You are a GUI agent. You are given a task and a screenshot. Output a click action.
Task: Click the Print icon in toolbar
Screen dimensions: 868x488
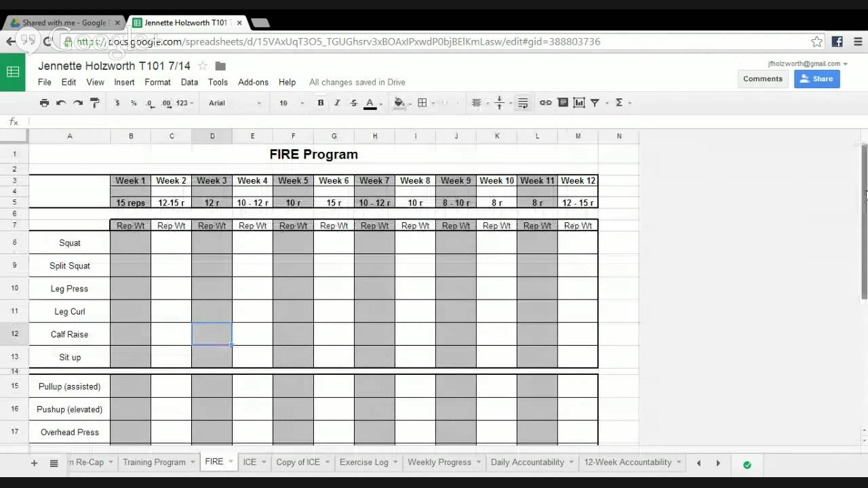[44, 103]
